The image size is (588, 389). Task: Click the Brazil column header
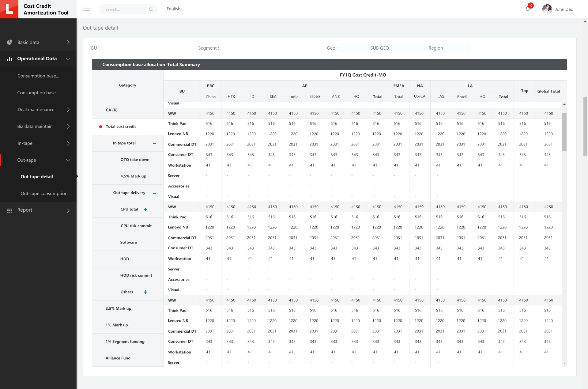click(462, 97)
